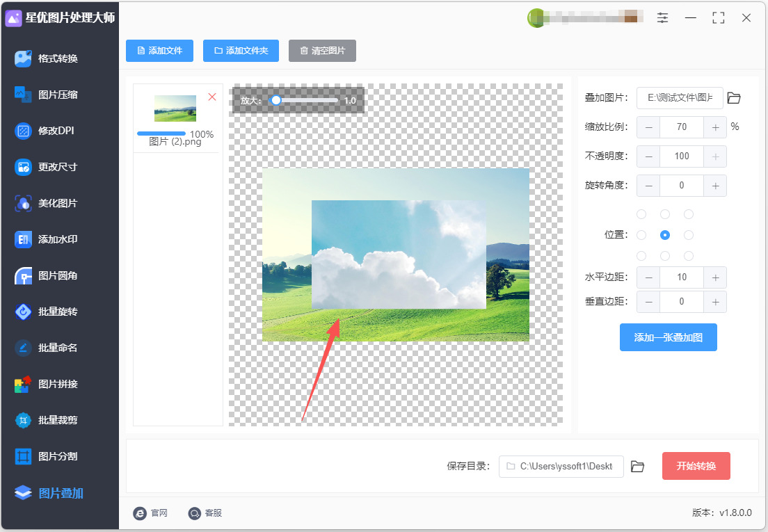This screenshot has height=532, width=768.
Task: Select the bottom-center position radio button
Action: click(664, 255)
